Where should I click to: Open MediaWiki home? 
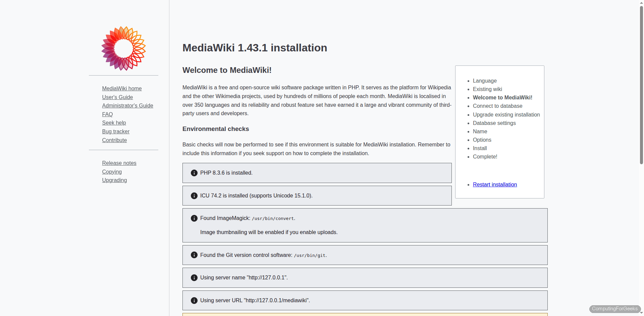122,88
